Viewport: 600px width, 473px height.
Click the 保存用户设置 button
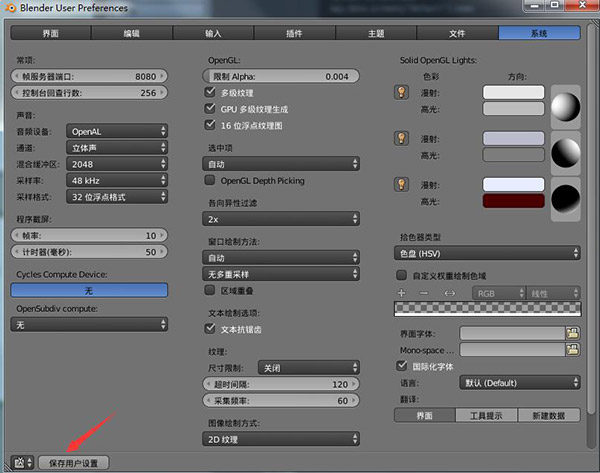point(74,463)
